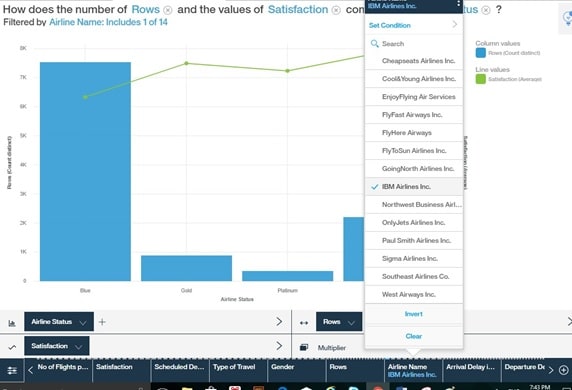
Task: Select Southeast Airlines Co.
Action: 414,277
